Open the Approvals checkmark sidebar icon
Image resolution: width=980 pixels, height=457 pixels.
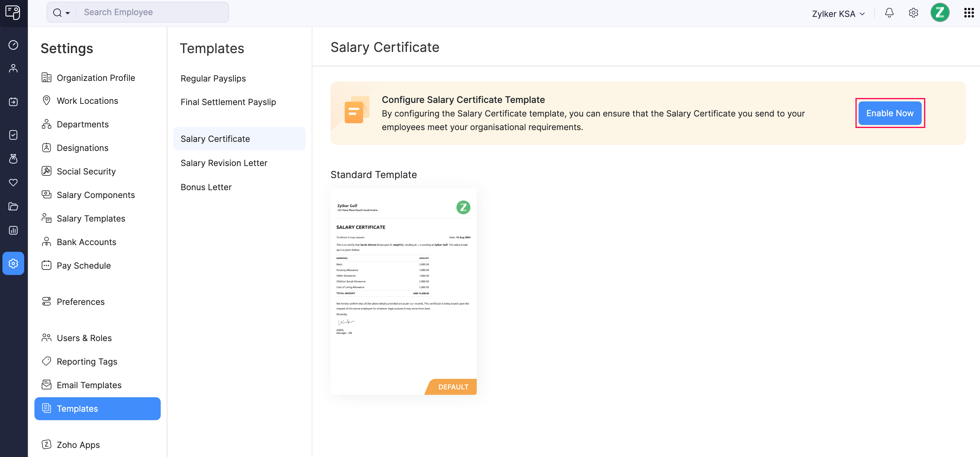click(x=13, y=135)
